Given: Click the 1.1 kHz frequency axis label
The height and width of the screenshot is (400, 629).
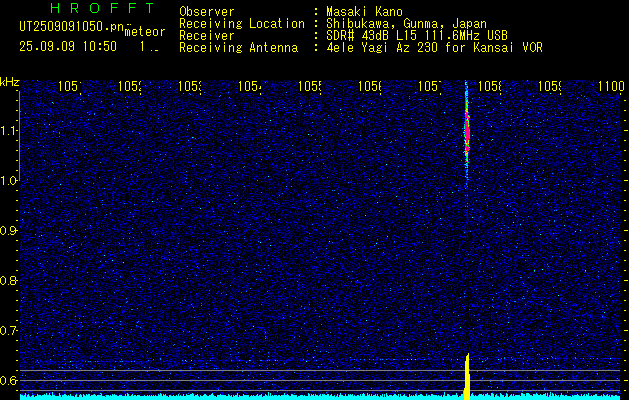Looking at the screenshot, I should [9, 131].
